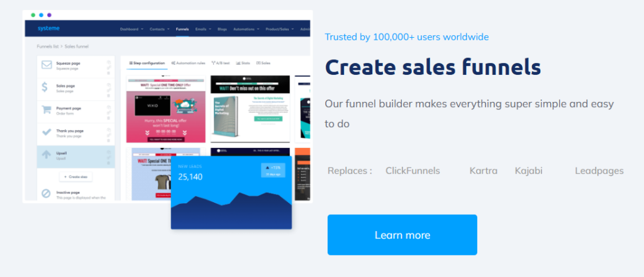
Task: Click 'Trusted by 100,000+ users worldwide' text
Action: tap(407, 37)
